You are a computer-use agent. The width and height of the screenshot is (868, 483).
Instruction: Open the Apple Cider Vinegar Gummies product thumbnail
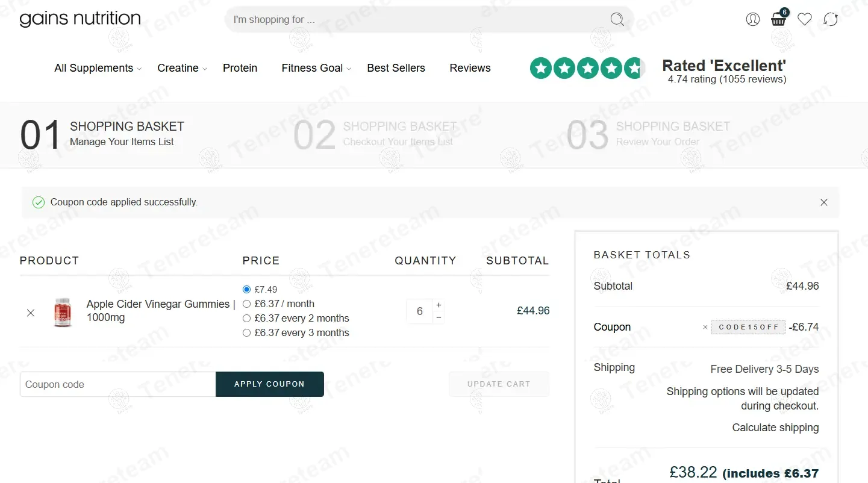(63, 312)
